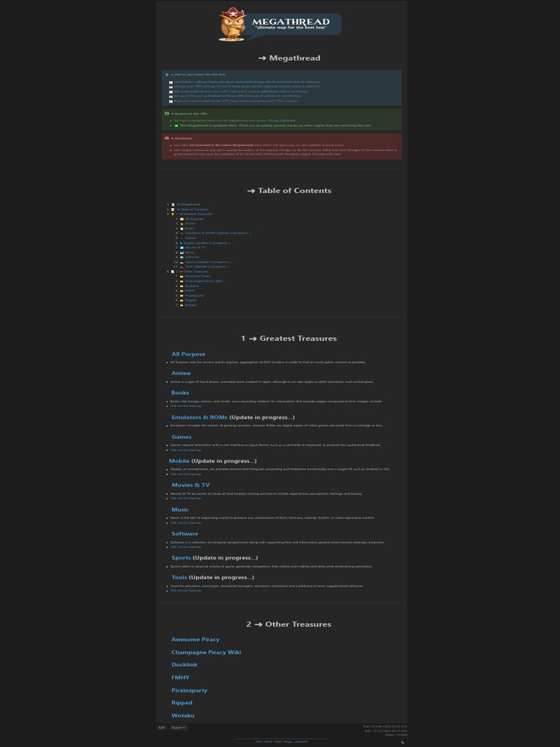This screenshot has height=747, width=560.
Task: Tick checkbox for Firefox and uBlock Origin step
Action: click(x=171, y=82)
